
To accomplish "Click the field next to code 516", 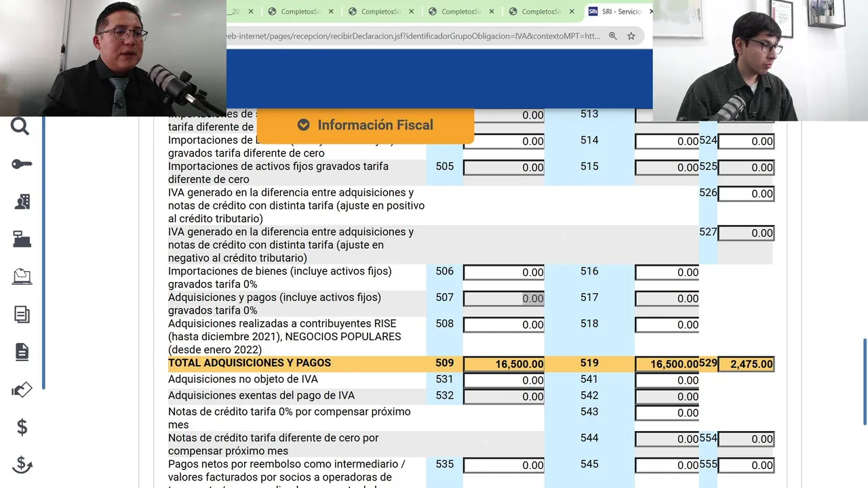I will [667, 272].
